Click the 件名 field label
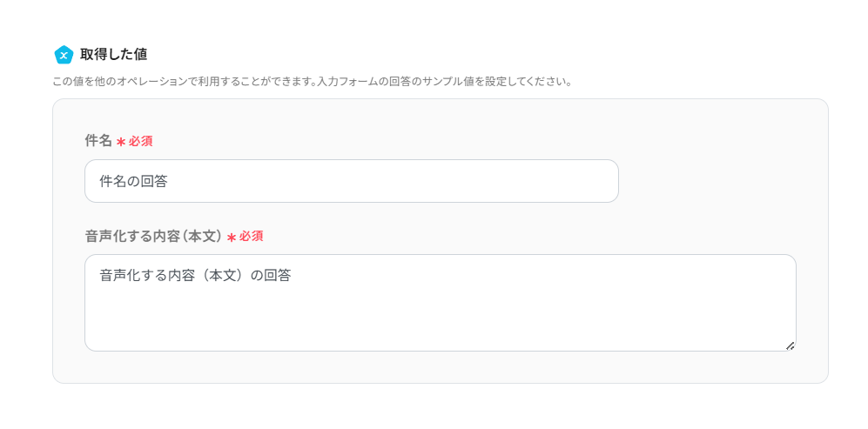This screenshot has width=868, height=429. [98, 140]
